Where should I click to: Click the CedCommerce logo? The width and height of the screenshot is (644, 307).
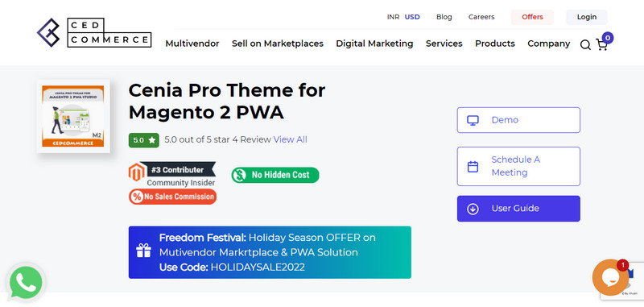94,32
